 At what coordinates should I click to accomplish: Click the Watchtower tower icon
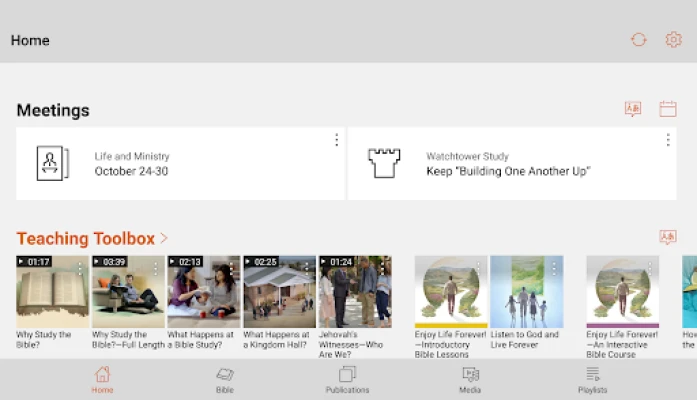[x=384, y=163]
